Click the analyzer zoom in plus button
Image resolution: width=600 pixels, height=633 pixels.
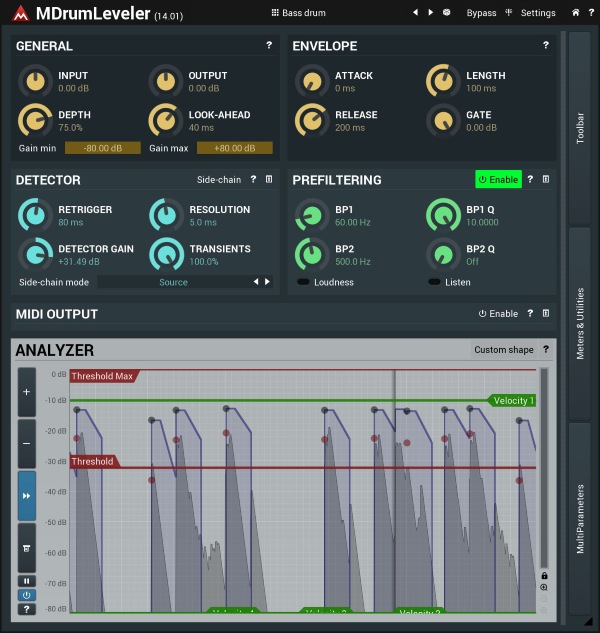(26, 393)
